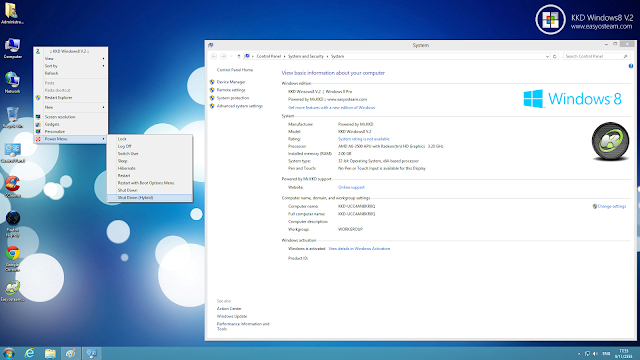This screenshot has width=640, height=360.
Task: Select the System window taskbar button
Action: tap(91, 353)
